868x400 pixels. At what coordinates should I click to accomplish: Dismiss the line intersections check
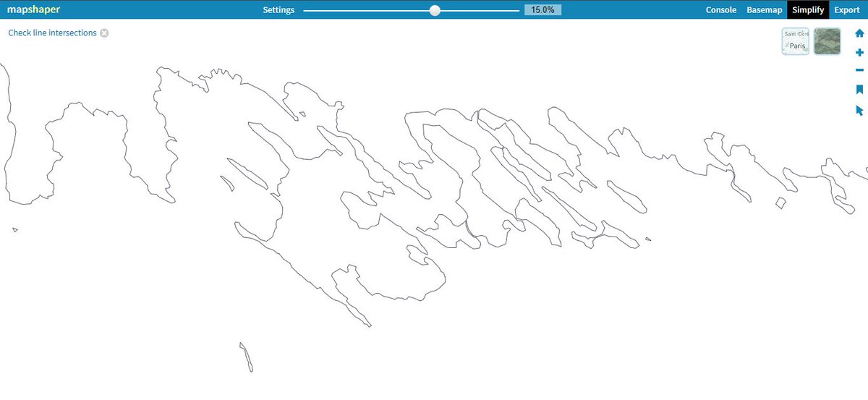coord(104,33)
